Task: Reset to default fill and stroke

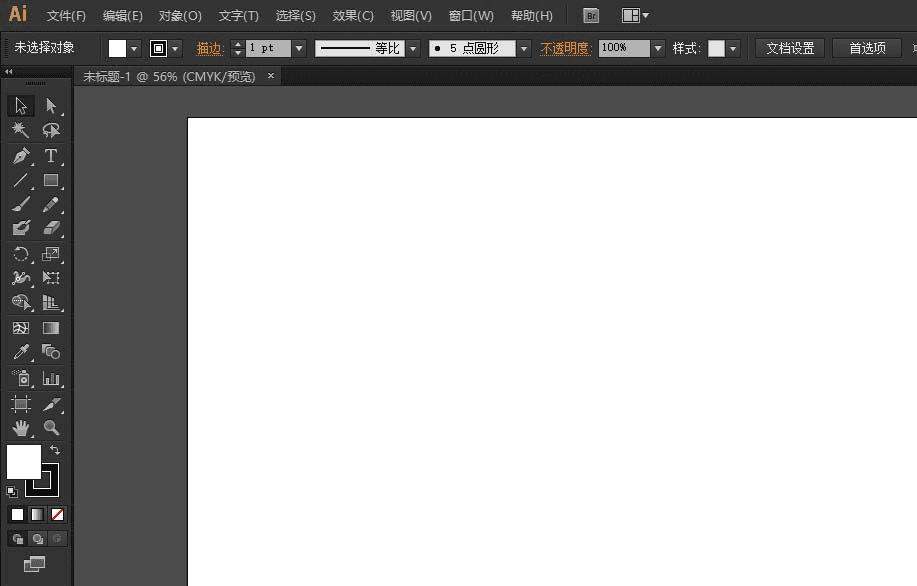Action: pos(12,491)
